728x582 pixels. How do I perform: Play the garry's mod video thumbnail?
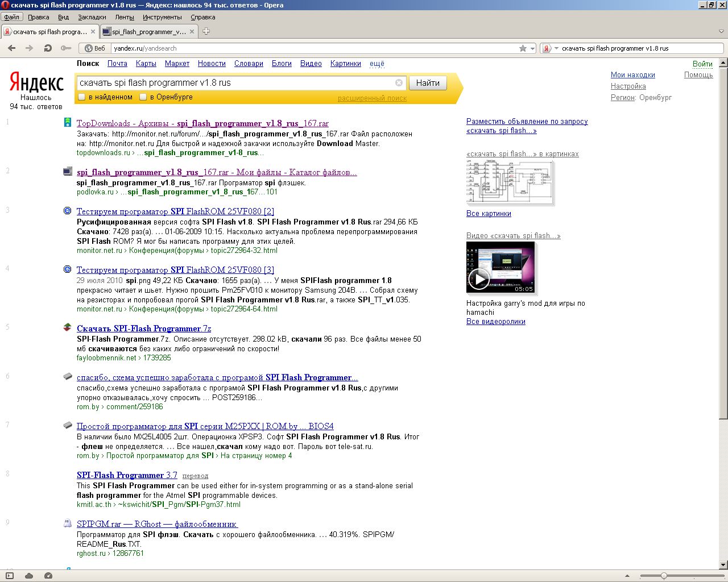pyautogui.click(x=500, y=267)
